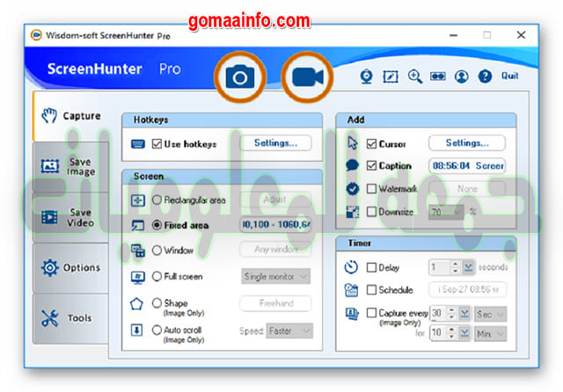Viewport: 563px width, 392px height.
Task: Open the Delay seconds dropdown arrow
Action: click(x=468, y=267)
